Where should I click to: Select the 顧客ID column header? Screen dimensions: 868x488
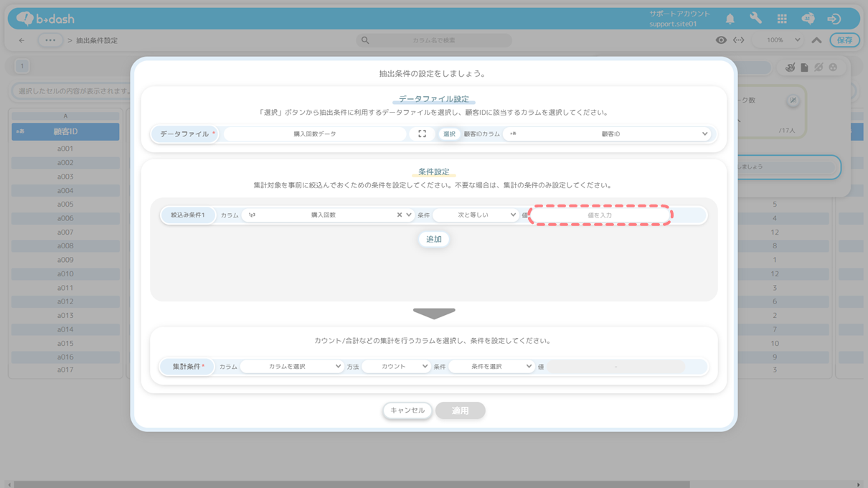(x=65, y=132)
